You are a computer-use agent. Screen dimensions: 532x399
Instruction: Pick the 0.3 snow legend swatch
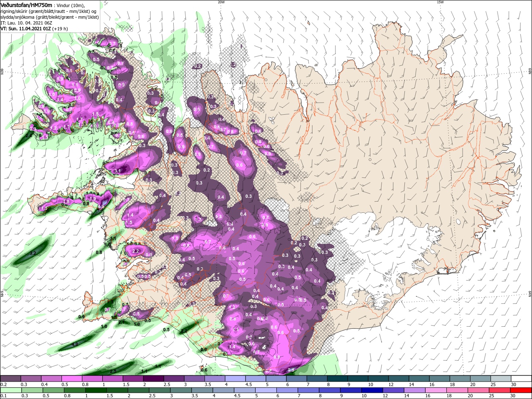31,379
